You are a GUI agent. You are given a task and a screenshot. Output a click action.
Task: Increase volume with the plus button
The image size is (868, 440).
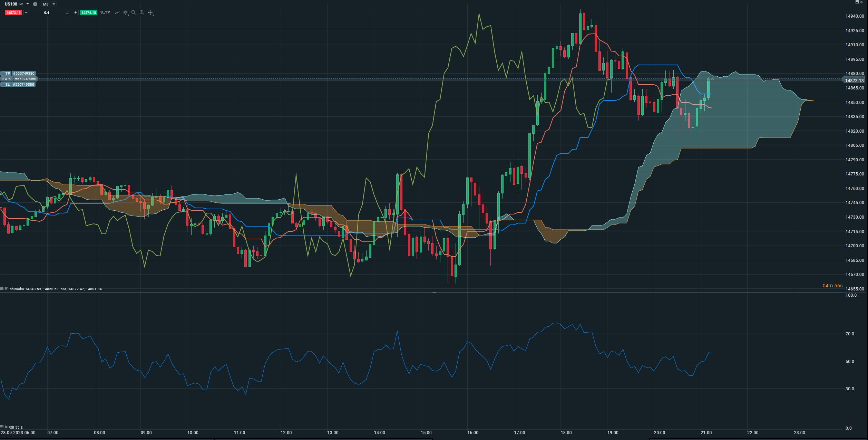click(76, 12)
